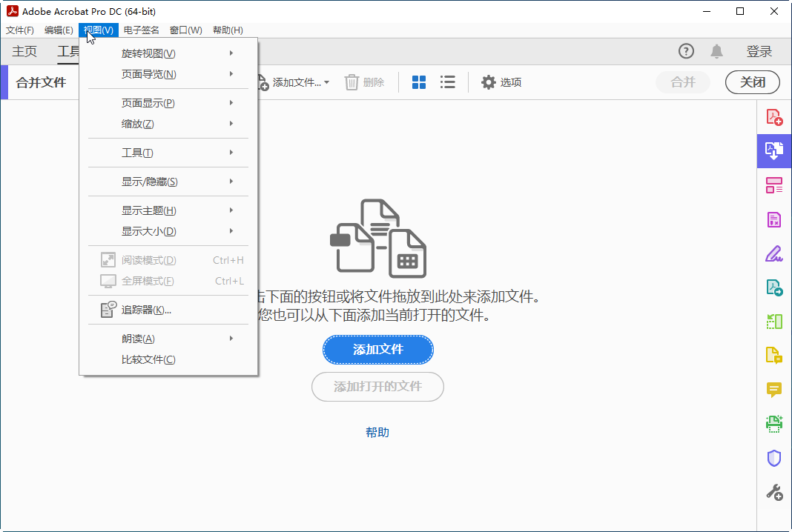
Task: Select the purple 填写和签名 pen icon
Action: click(x=774, y=253)
